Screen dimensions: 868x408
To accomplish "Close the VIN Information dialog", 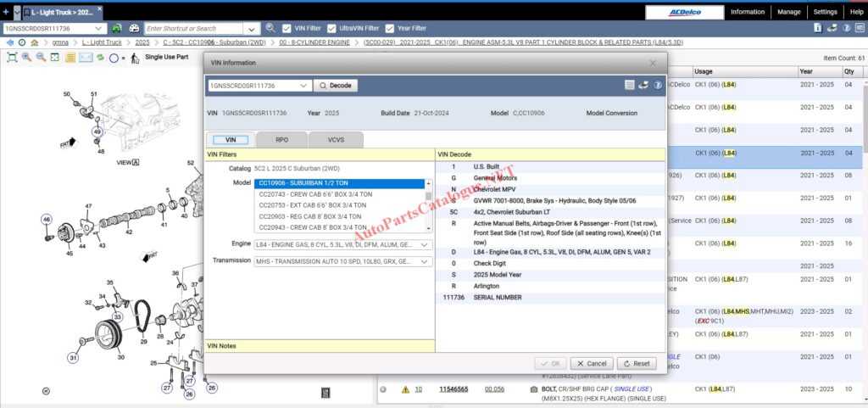I will [653, 63].
